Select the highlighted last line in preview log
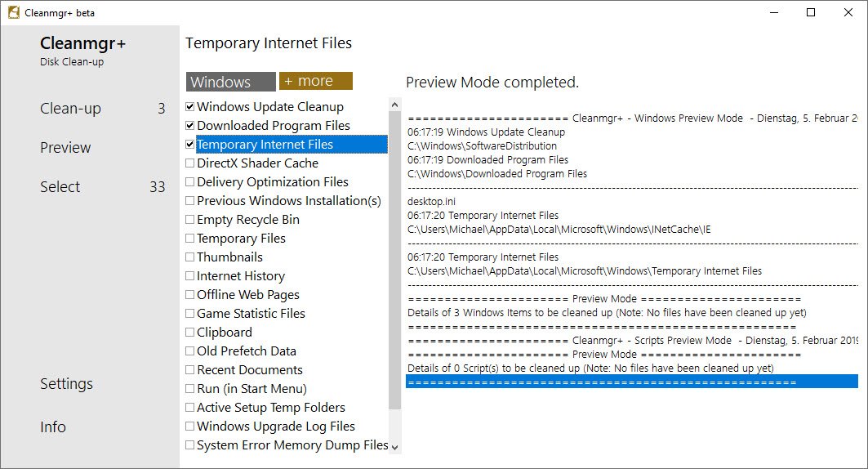The height and width of the screenshot is (469, 868). click(631, 382)
